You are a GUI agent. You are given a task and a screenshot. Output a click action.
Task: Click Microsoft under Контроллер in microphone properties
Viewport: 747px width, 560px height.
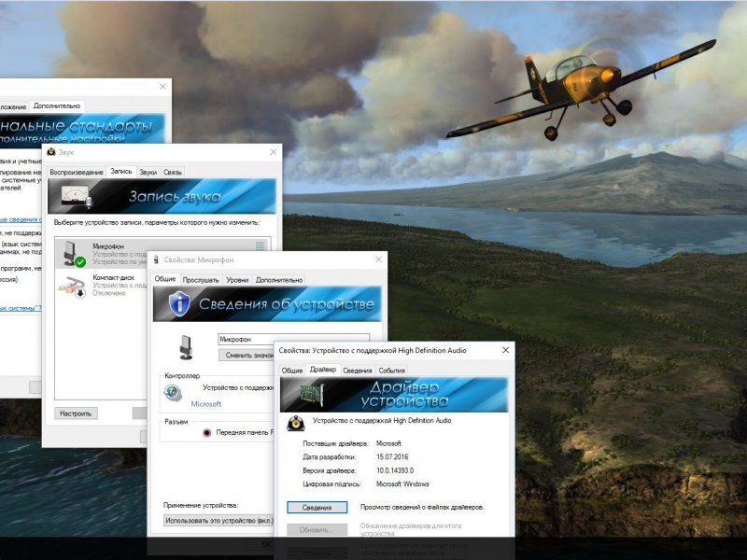tap(205, 404)
